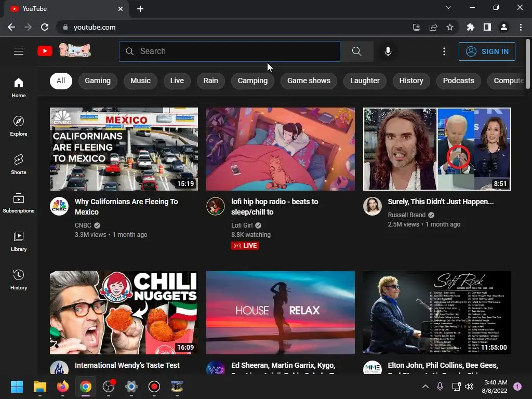
Task: Open the Windows Start menu
Action: coord(17,387)
